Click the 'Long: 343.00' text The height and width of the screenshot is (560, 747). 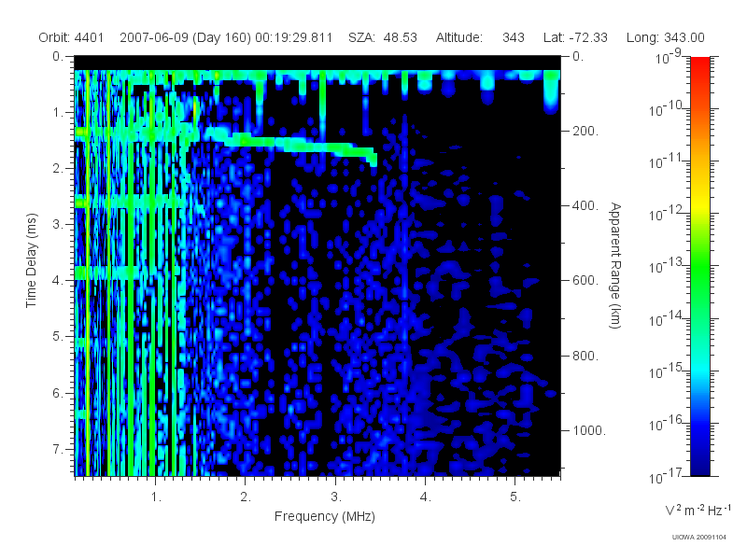pos(666,37)
